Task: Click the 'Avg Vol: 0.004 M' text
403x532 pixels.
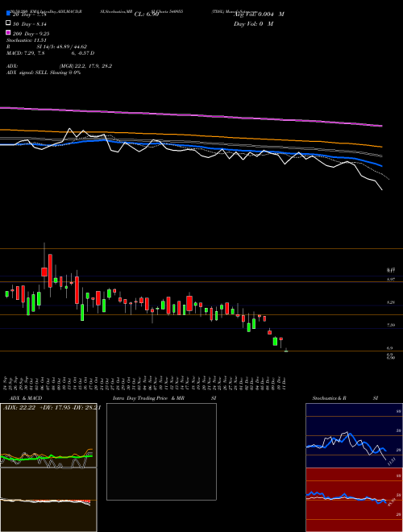Action: pos(259,15)
